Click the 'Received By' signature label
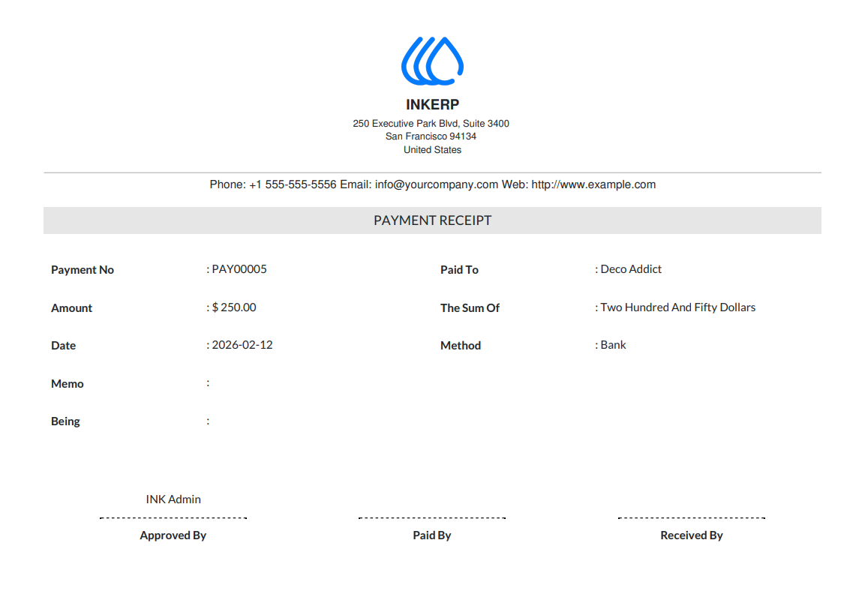 692,535
